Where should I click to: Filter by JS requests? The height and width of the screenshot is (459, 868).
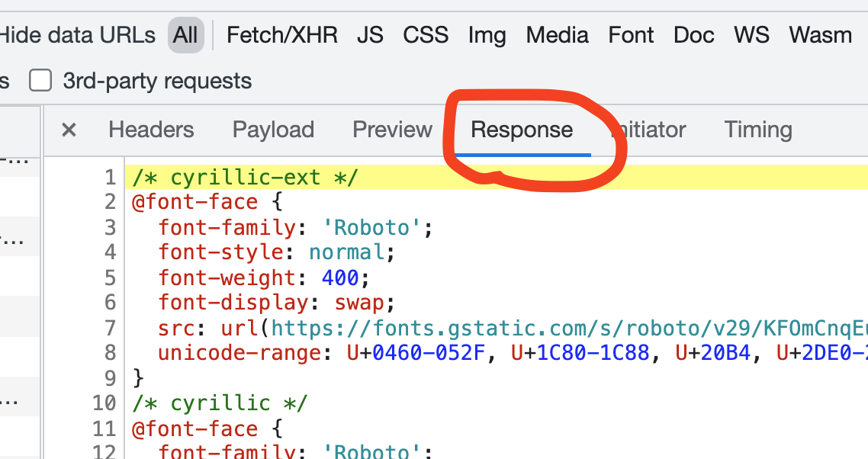coord(370,35)
